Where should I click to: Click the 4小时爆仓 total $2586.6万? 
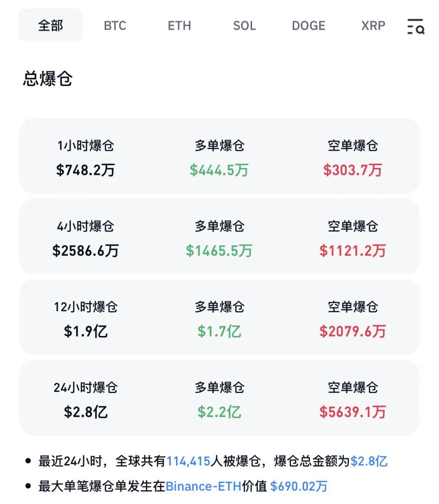pos(85,251)
